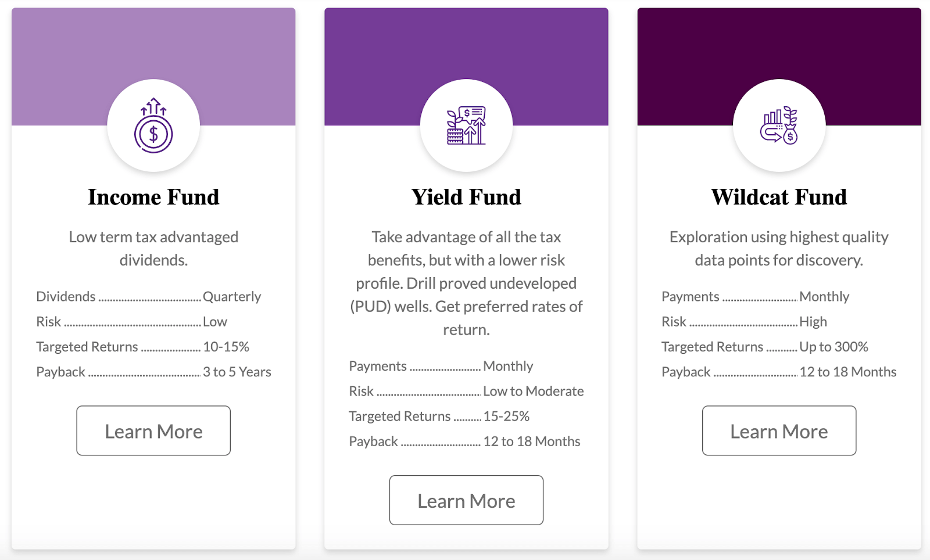This screenshot has height=560, width=930.
Task: Click the Yield Fund growth chart icon
Action: (x=466, y=125)
